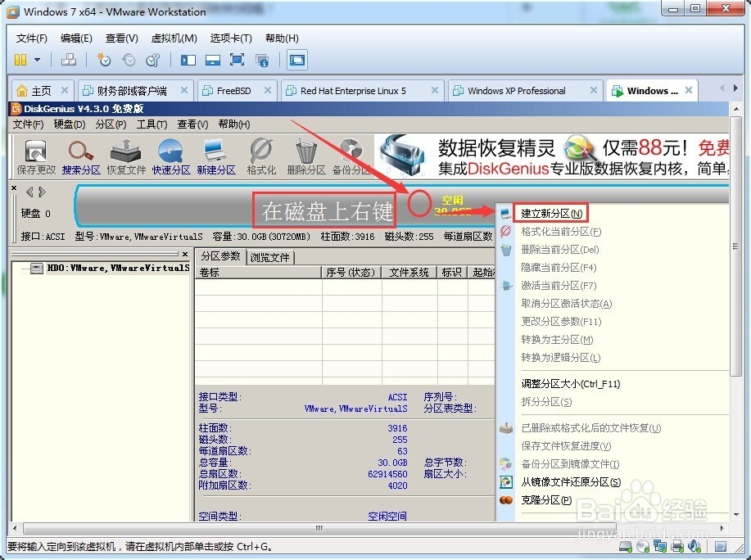Click the vertical scrollbar down arrow

[x=736, y=515]
